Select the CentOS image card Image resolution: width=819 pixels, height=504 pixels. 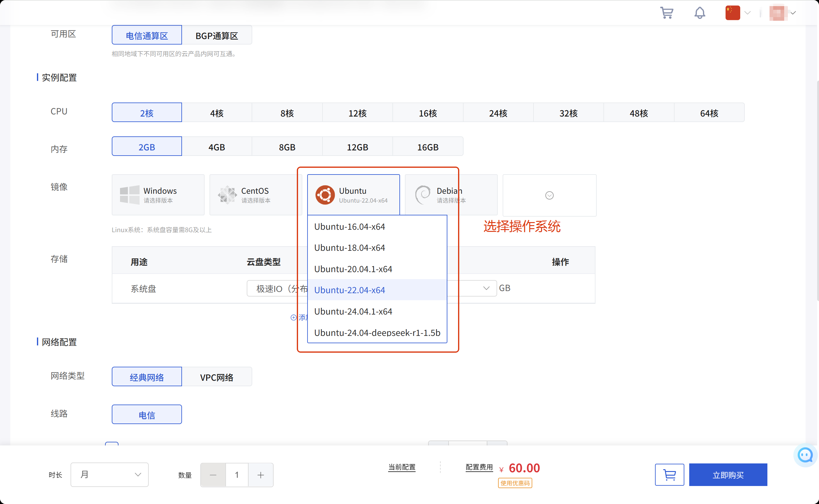(x=255, y=195)
